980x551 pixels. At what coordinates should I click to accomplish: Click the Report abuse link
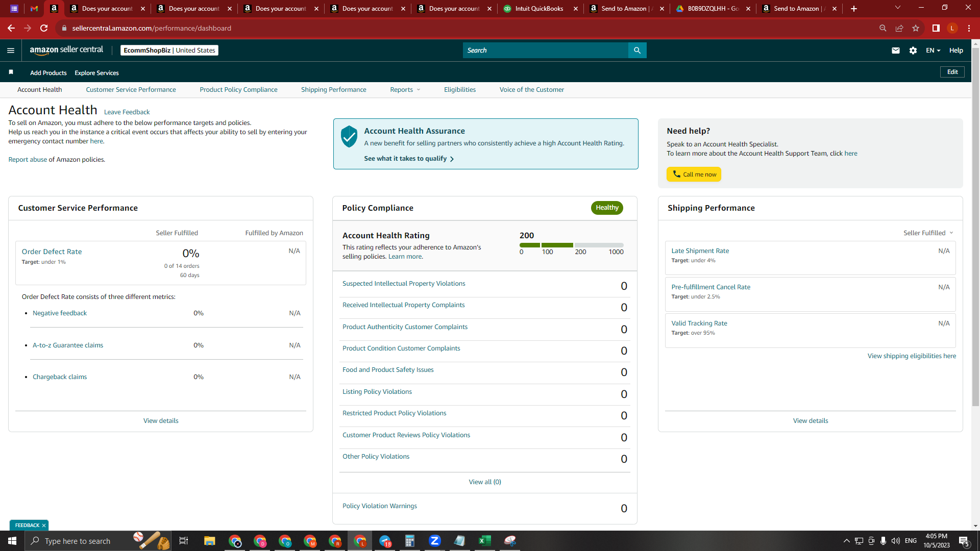pyautogui.click(x=28, y=160)
